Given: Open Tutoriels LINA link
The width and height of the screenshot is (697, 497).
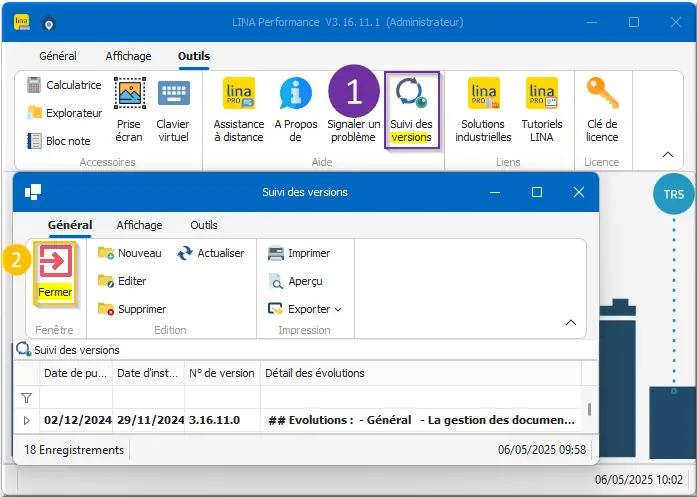Looking at the screenshot, I should coord(541,110).
